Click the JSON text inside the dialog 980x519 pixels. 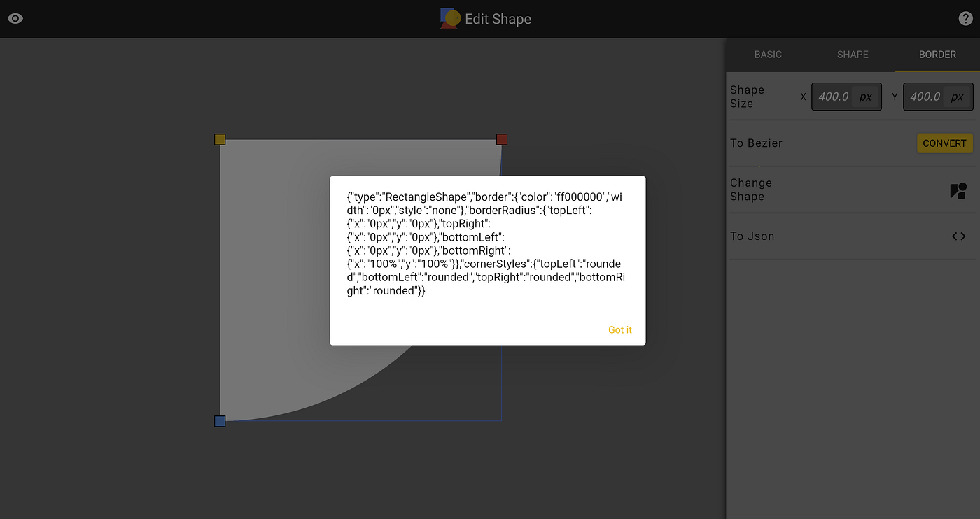coord(486,243)
